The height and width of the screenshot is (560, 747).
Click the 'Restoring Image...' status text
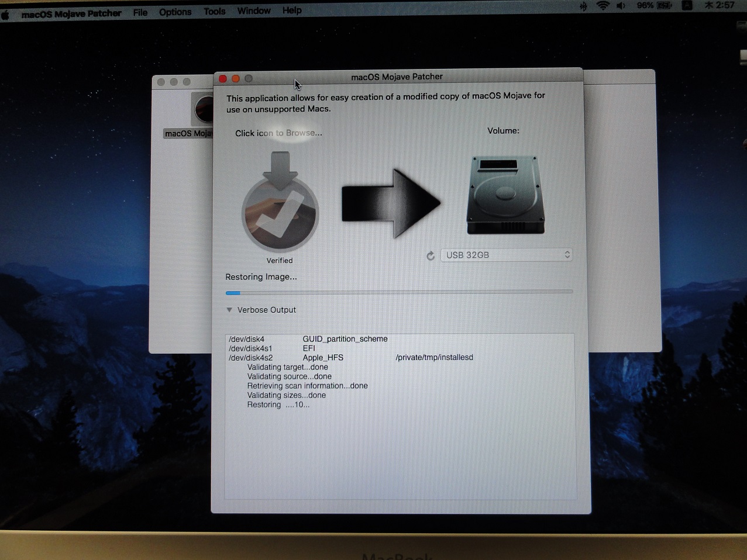(x=261, y=277)
